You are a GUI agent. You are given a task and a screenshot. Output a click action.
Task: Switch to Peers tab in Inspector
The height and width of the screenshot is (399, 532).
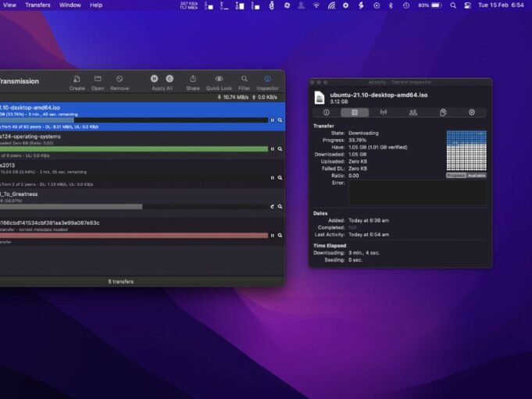pos(413,112)
